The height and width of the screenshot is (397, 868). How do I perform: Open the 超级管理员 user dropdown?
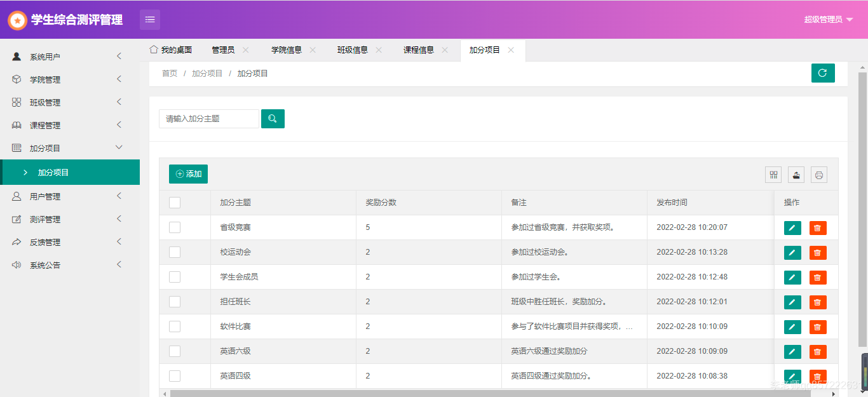point(829,20)
